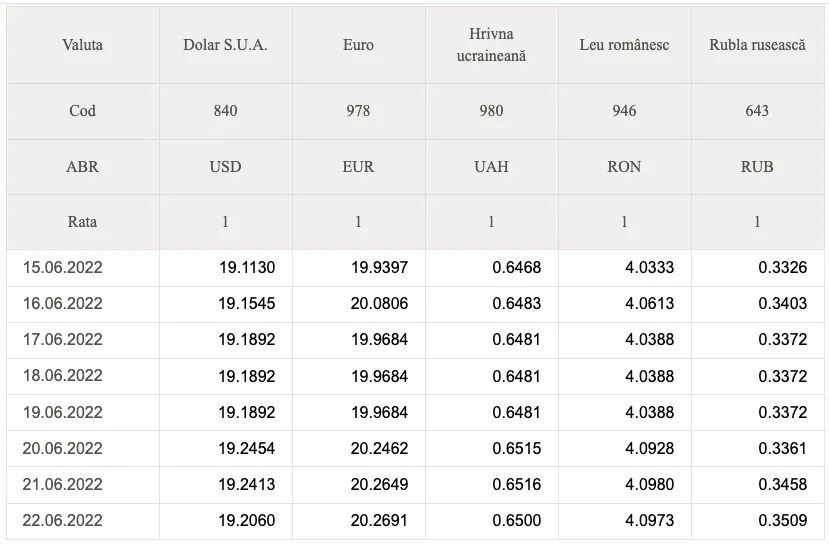Image resolution: width=829 pixels, height=547 pixels.
Task: Click the Rubla rusească header cell
Action: 757,46
